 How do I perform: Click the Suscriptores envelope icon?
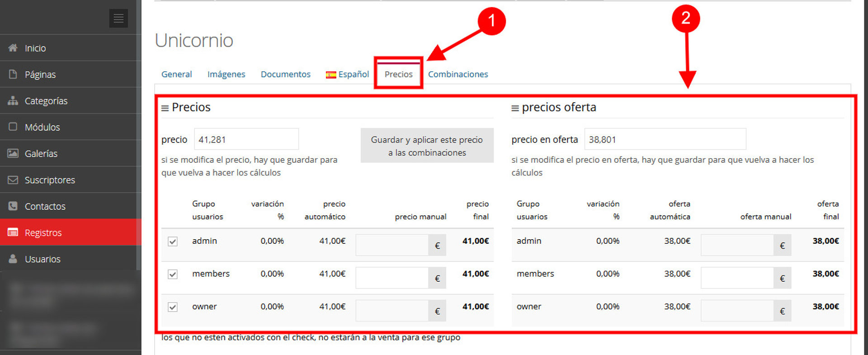(x=13, y=180)
